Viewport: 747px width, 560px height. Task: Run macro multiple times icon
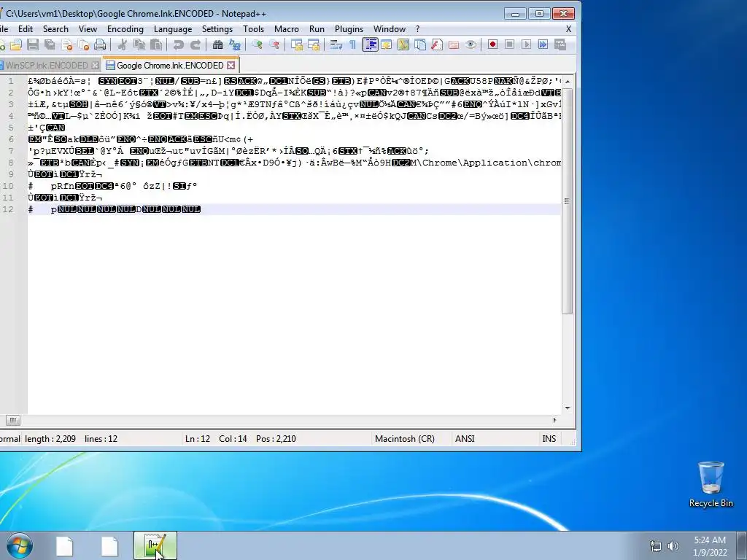pyautogui.click(x=543, y=44)
